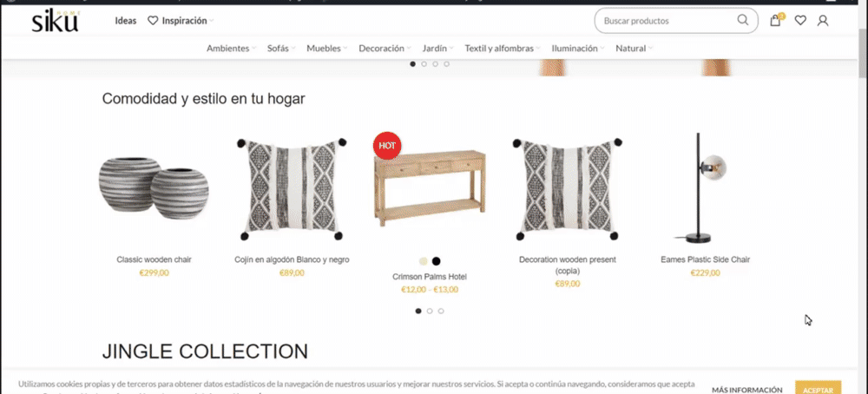Open the Ideas menu item
The image size is (868, 394).
(x=126, y=21)
